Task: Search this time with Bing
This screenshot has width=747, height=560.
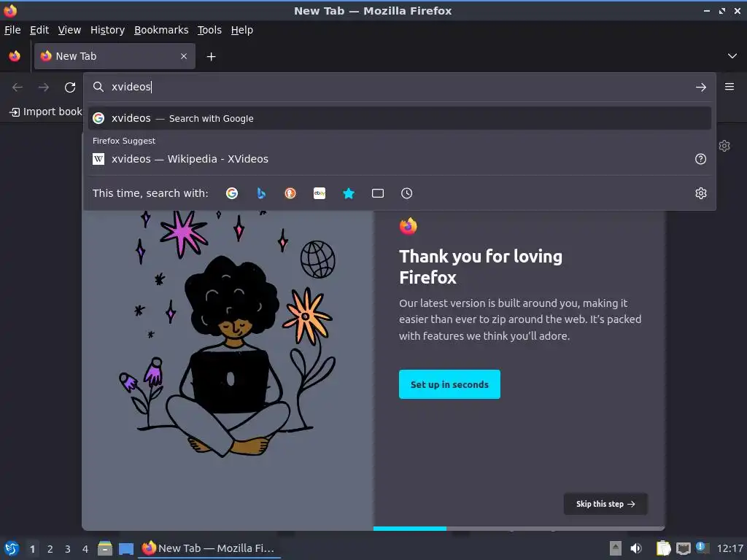Action: (x=261, y=193)
